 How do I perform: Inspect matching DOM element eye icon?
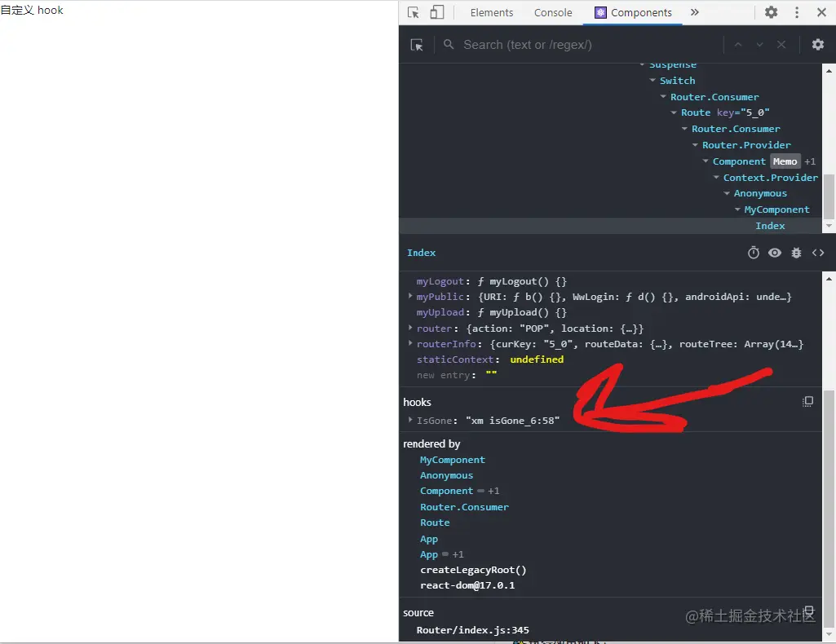[775, 253]
